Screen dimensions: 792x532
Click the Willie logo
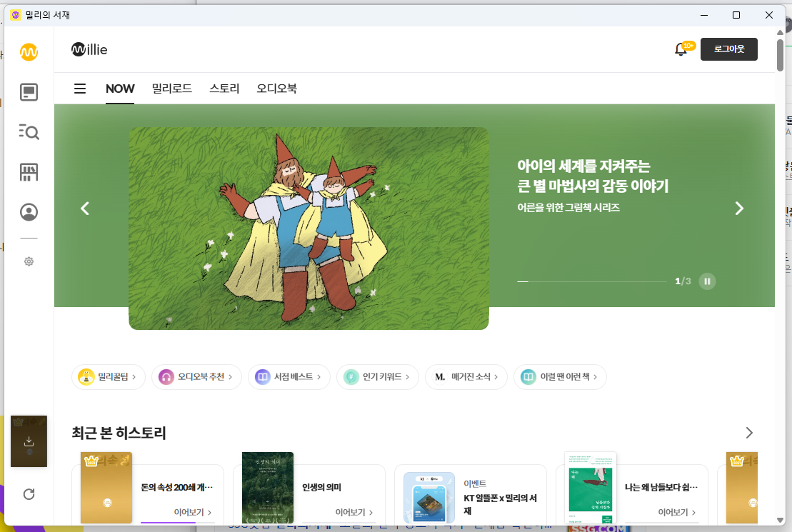click(89, 49)
